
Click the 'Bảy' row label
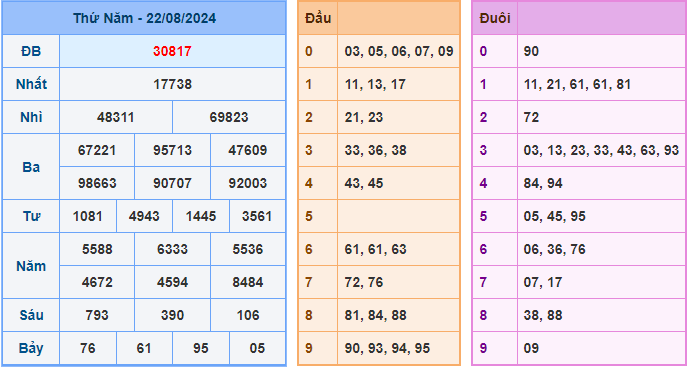pos(31,348)
